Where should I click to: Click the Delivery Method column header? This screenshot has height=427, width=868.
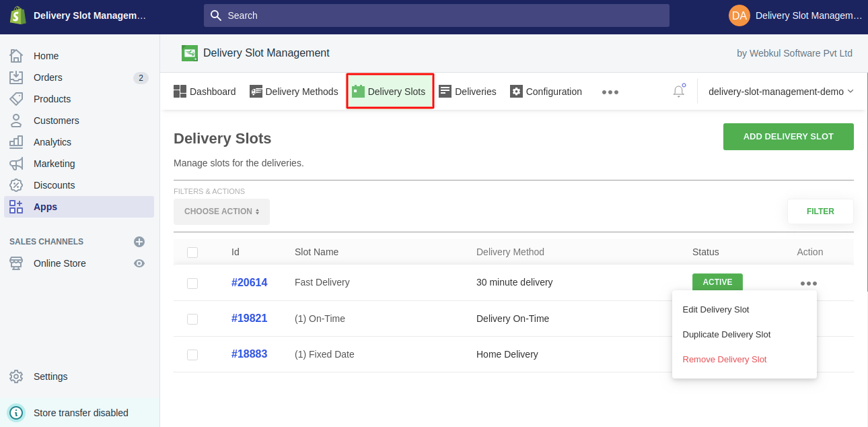point(510,252)
